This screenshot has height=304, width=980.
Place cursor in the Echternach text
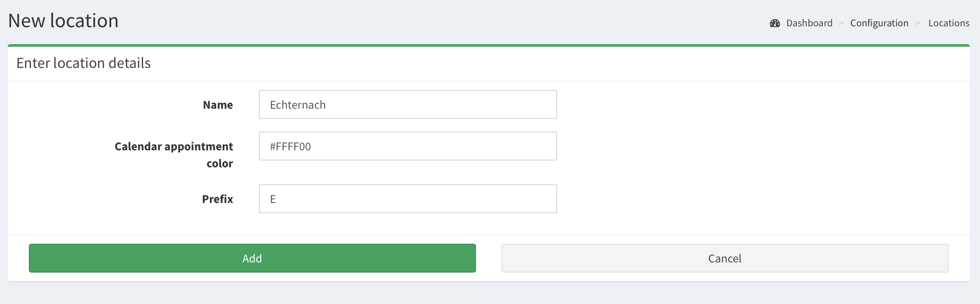(298, 105)
